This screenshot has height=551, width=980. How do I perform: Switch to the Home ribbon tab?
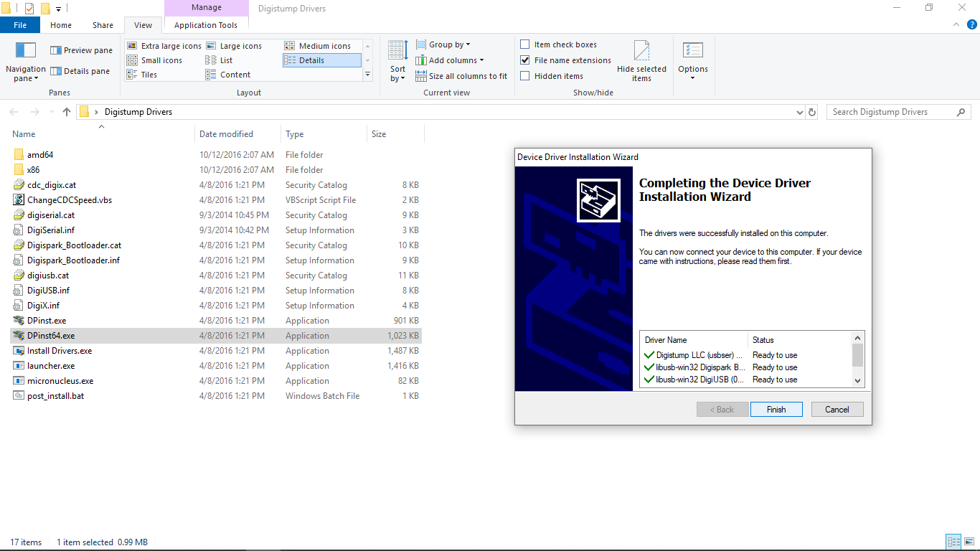(60, 24)
